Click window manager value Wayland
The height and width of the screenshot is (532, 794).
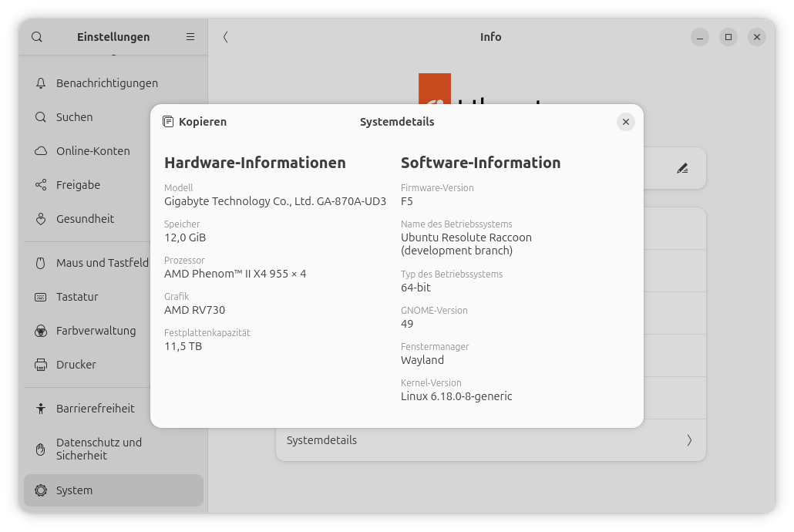(x=422, y=360)
